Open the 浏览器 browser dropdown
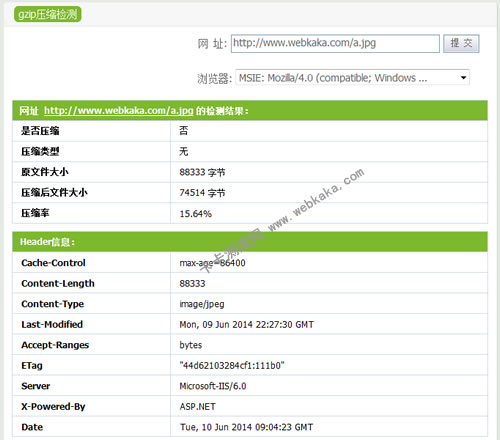The image size is (500, 440). 352,78
